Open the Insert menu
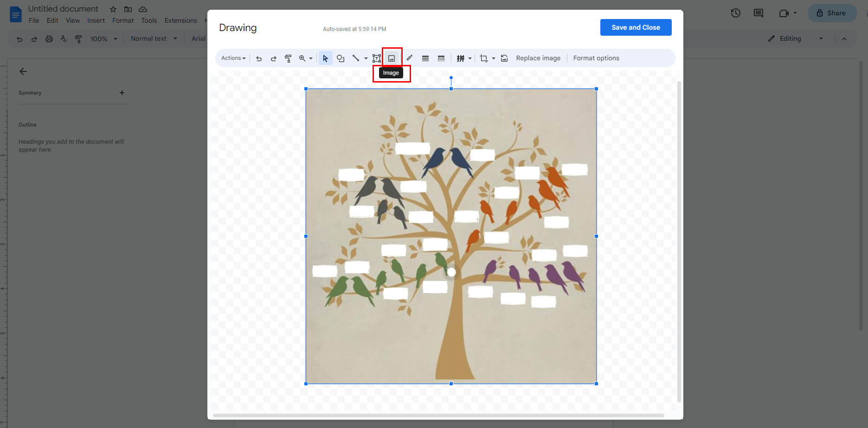868x428 pixels. [x=96, y=21]
